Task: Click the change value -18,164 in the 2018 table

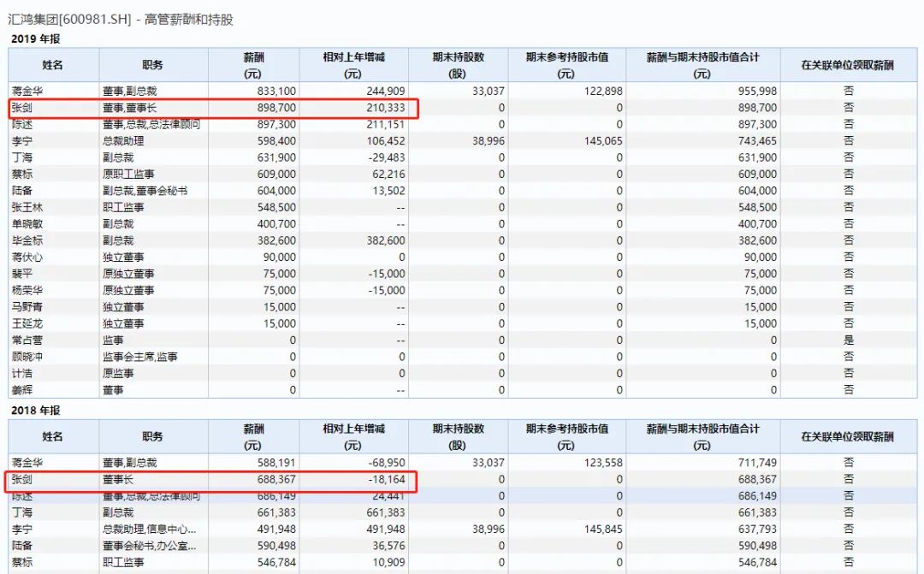Action: pos(387,480)
